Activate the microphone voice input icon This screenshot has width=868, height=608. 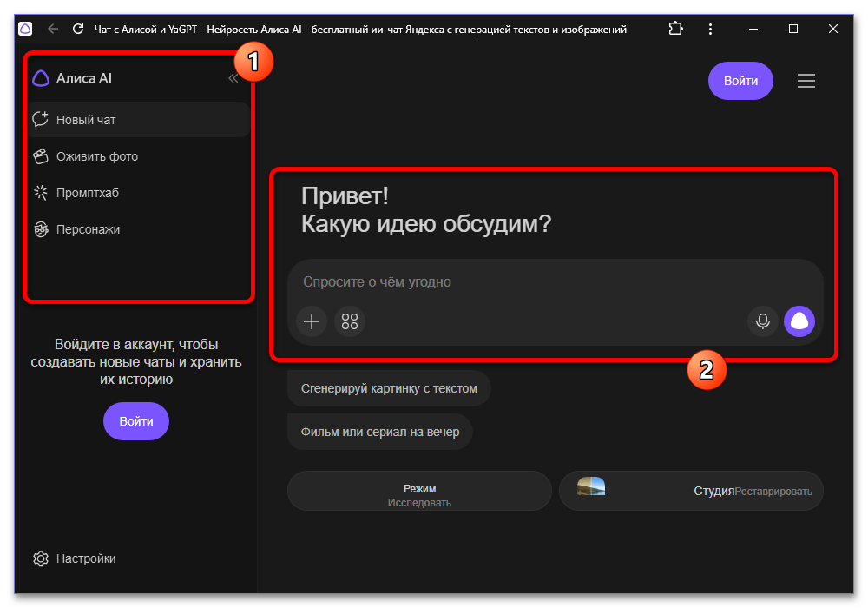(763, 321)
